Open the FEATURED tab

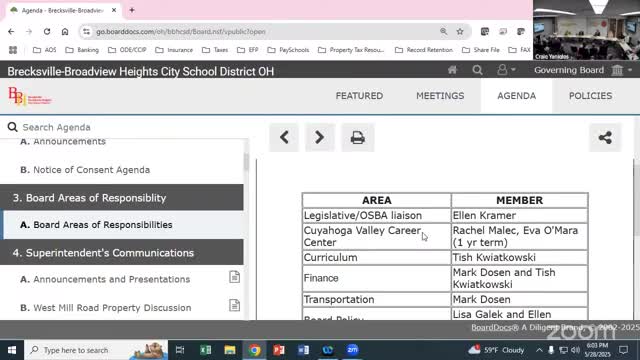[x=359, y=96]
